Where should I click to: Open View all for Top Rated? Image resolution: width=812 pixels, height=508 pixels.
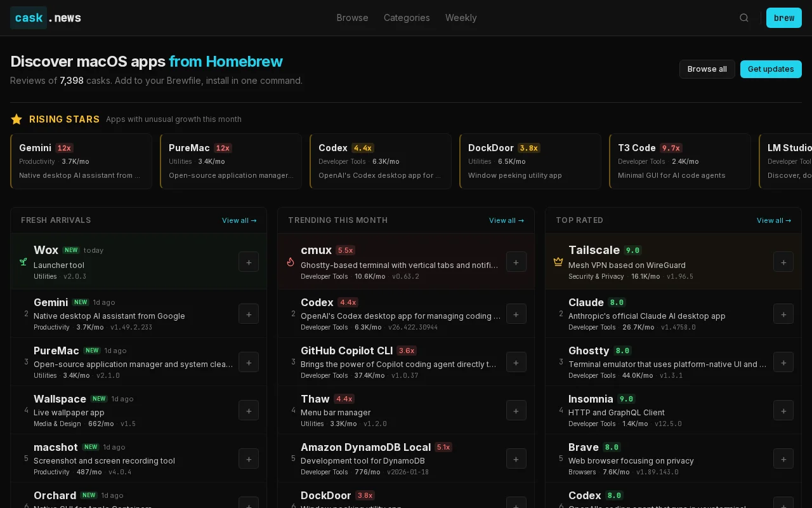pos(774,220)
